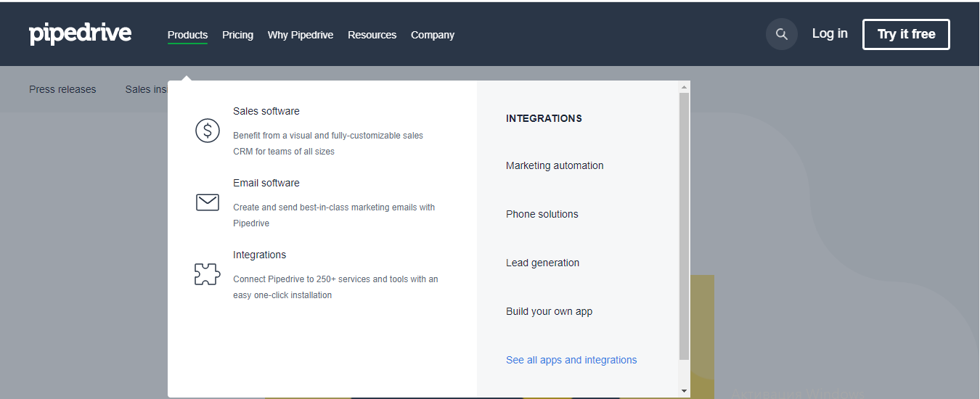Select Lead generation integration
The width and height of the screenshot is (980, 399).
[x=543, y=263]
